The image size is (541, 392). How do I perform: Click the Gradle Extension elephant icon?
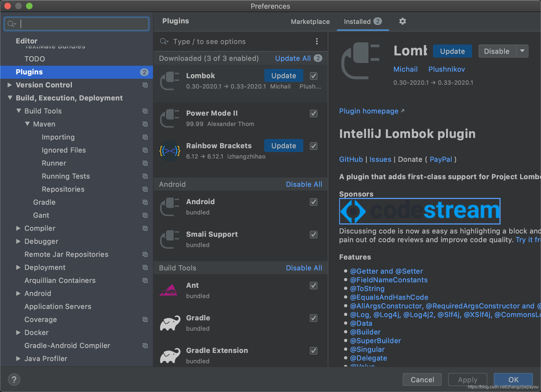(x=170, y=355)
